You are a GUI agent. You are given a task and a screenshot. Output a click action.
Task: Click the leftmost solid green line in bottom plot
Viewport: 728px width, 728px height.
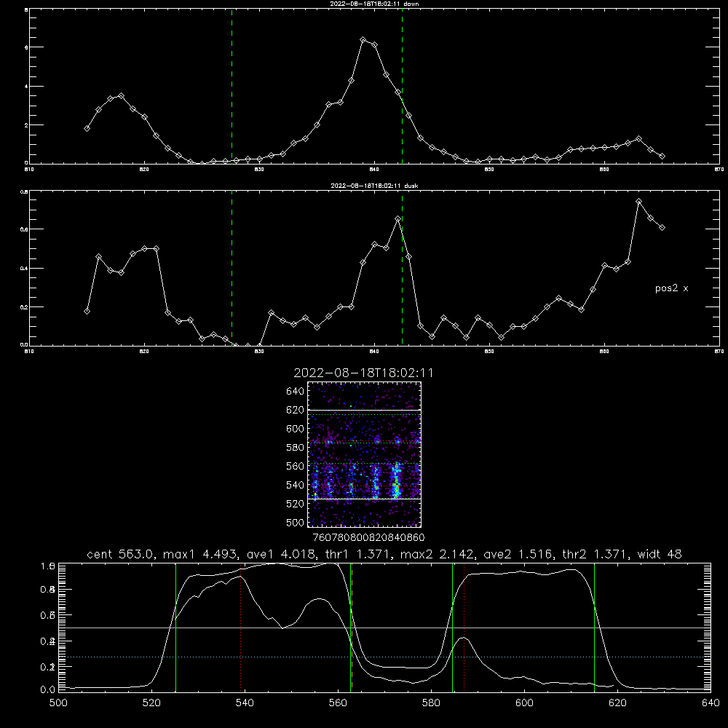(x=175, y=627)
